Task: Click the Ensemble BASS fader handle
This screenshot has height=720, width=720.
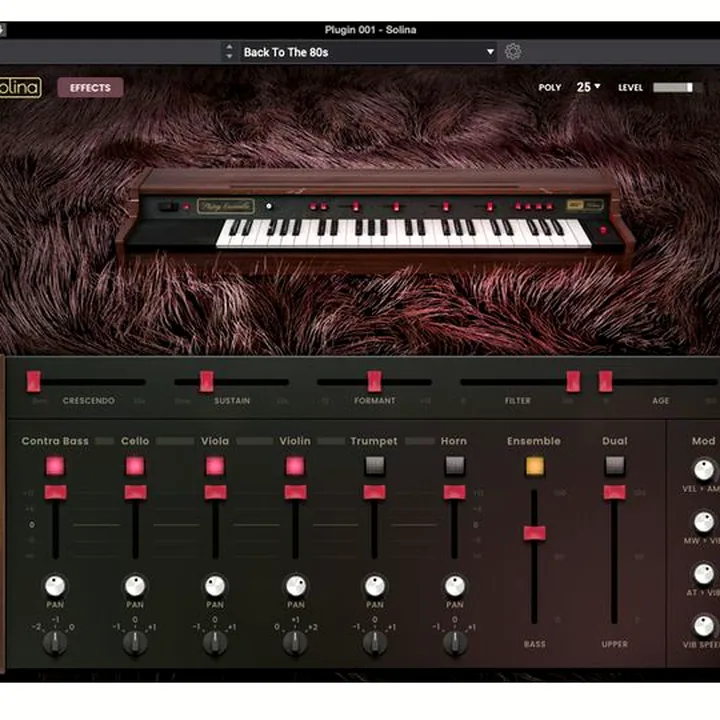Action: (x=534, y=533)
